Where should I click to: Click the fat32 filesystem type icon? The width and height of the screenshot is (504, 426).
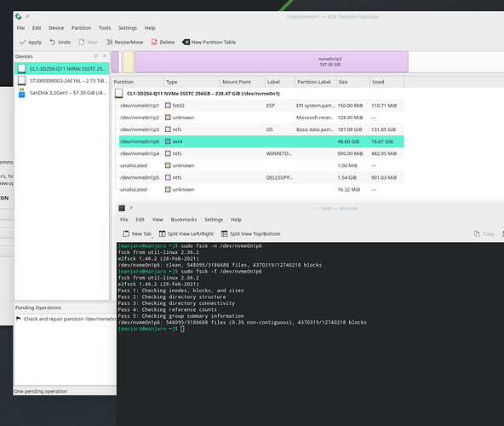pos(168,105)
